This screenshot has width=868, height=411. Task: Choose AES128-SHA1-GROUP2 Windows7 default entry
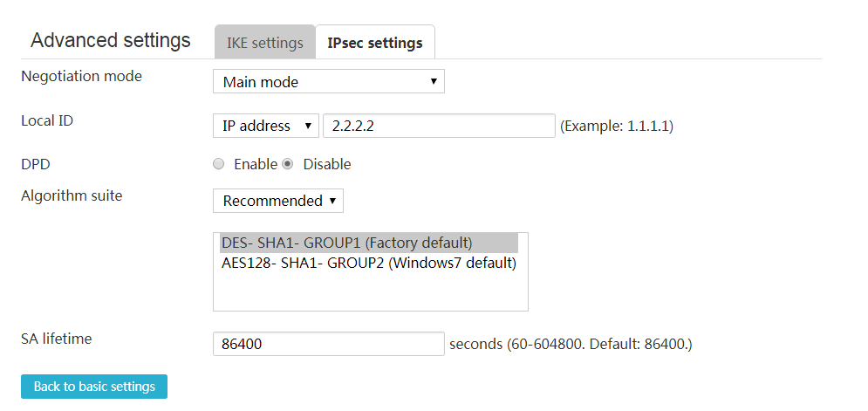369,264
